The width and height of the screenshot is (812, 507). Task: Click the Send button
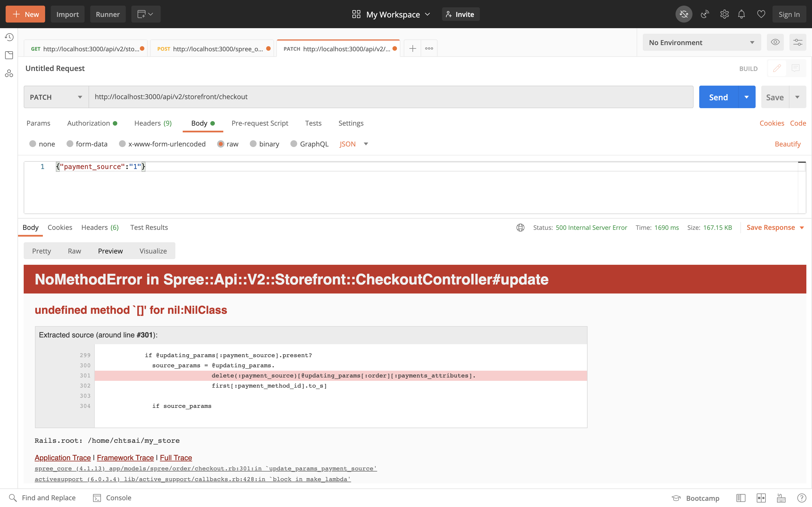[x=718, y=97]
